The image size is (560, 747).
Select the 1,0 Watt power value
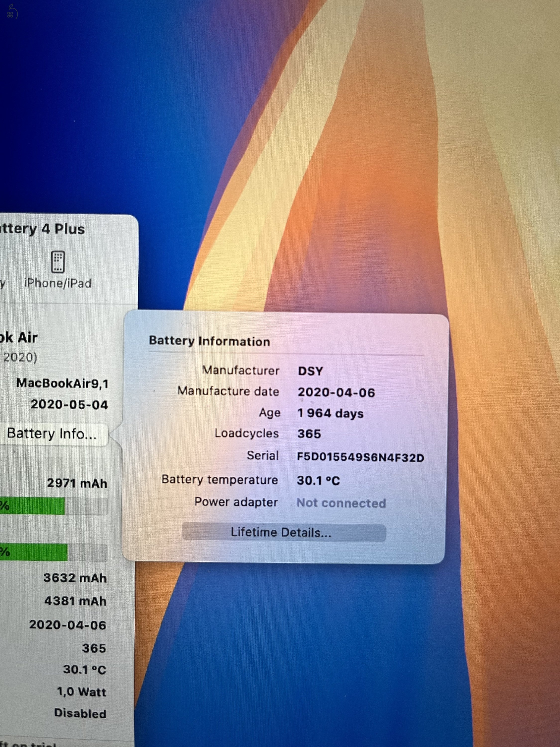[x=81, y=692]
